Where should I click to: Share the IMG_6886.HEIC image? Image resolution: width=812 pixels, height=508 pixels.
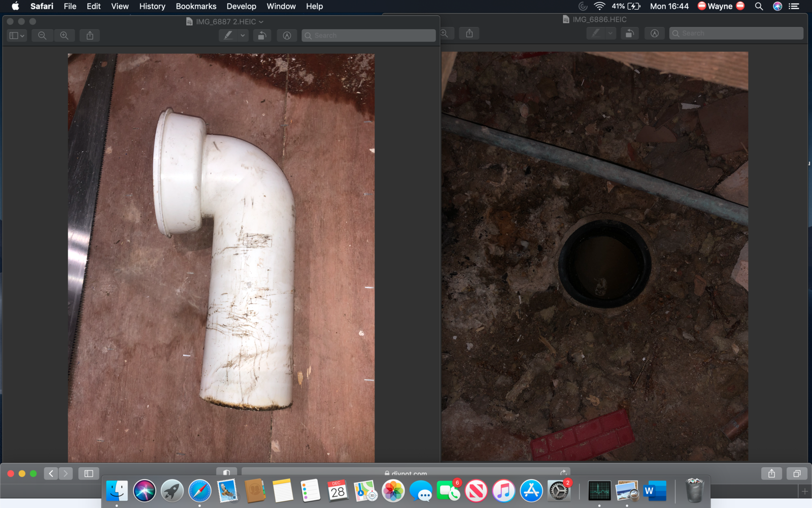pyautogui.click(x=469, y=34)
